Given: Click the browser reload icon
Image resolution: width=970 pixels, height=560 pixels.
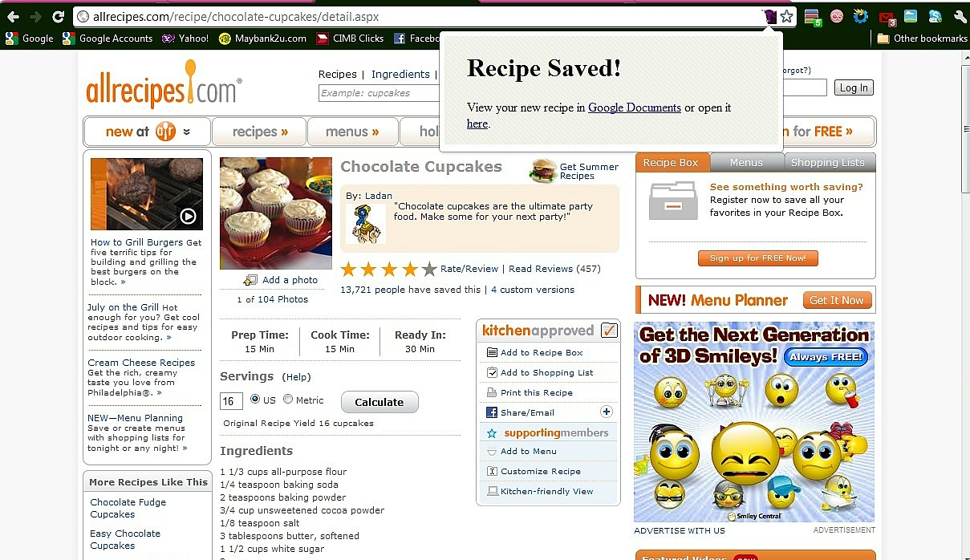Looking at the screenshot, I should (58, 16).
